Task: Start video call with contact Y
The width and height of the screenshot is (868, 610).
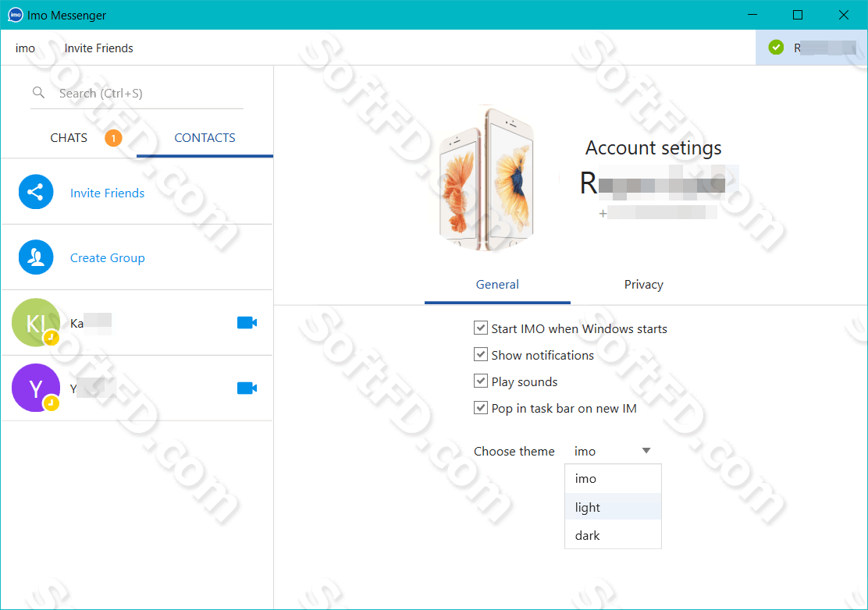Action: point(247,388)
